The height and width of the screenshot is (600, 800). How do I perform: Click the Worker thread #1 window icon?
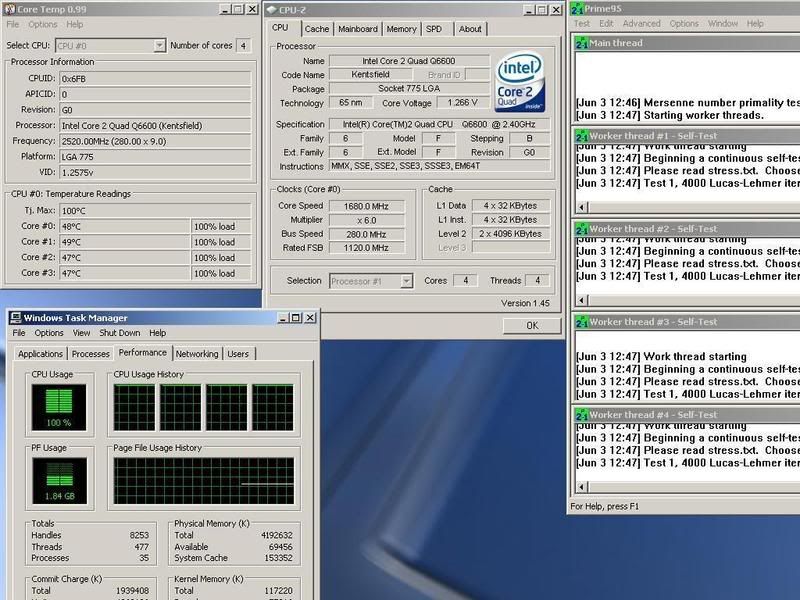click(x=582, y=136)
